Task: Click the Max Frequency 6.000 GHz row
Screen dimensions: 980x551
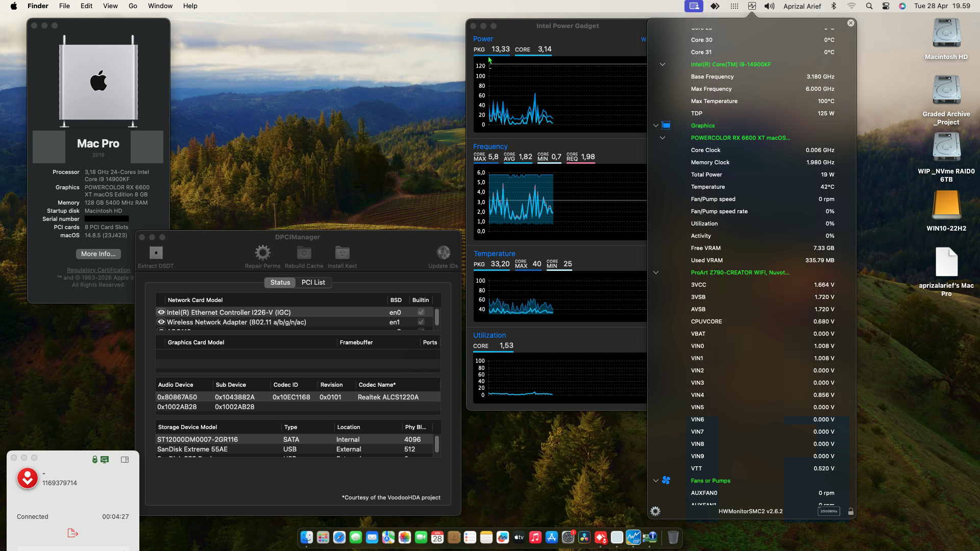Action: click(763, 89)
